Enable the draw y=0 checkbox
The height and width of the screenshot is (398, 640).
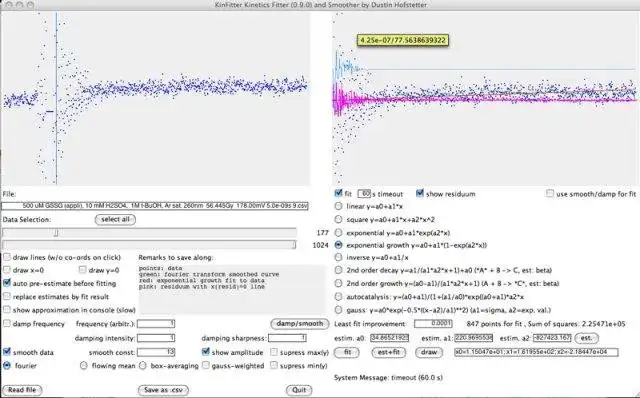click(x=82, y=270)
